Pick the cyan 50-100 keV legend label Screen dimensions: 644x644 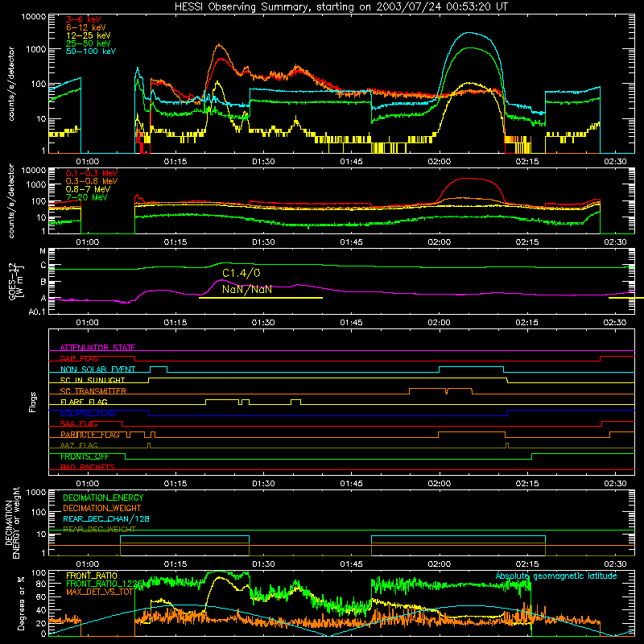(x=91, y=52)
